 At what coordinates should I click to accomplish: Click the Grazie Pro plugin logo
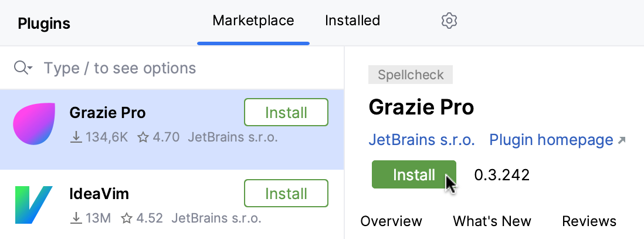pos(34,124)
